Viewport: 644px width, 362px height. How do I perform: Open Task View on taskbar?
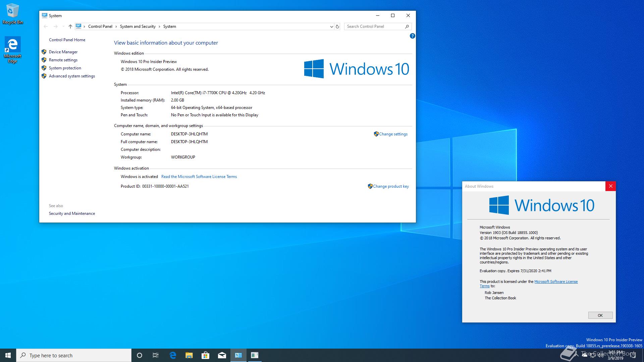(156, 355)
